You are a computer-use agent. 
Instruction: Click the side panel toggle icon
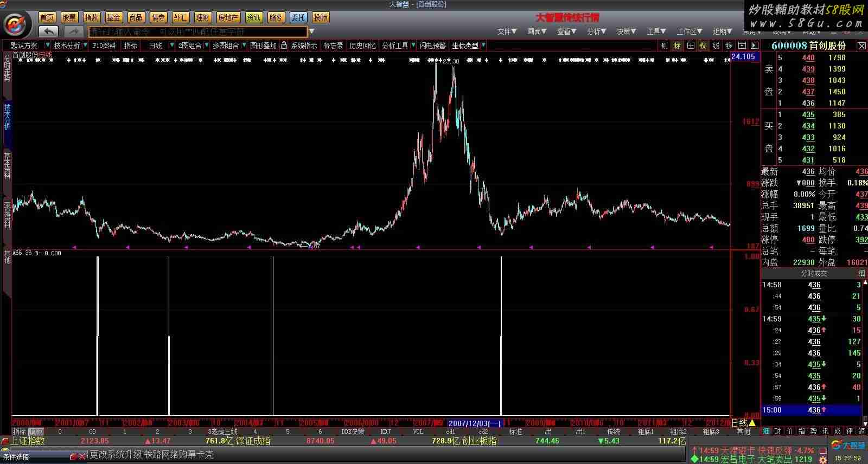coord(754,46)
